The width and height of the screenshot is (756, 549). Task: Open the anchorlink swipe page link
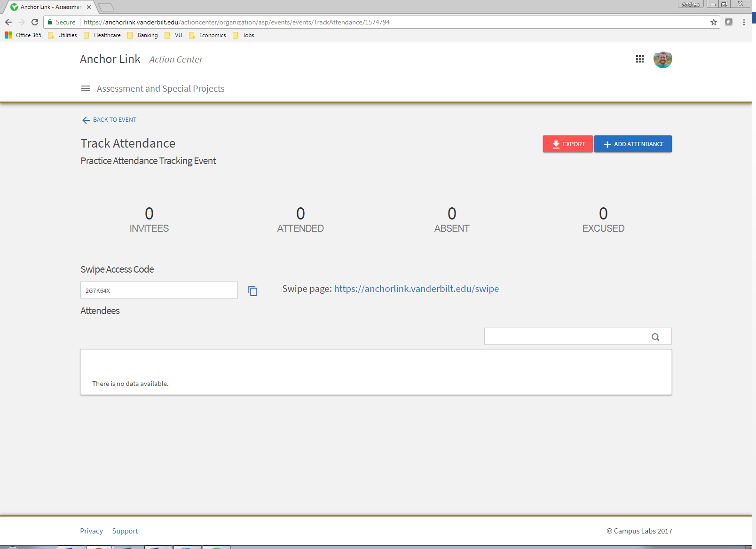point(416,289)
